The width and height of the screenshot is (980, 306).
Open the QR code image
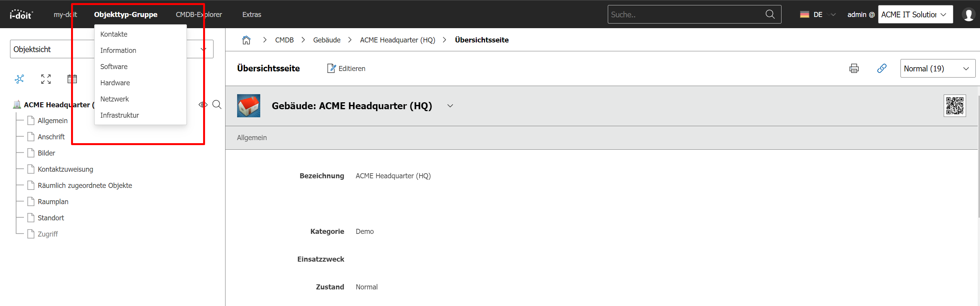[955, 106]
